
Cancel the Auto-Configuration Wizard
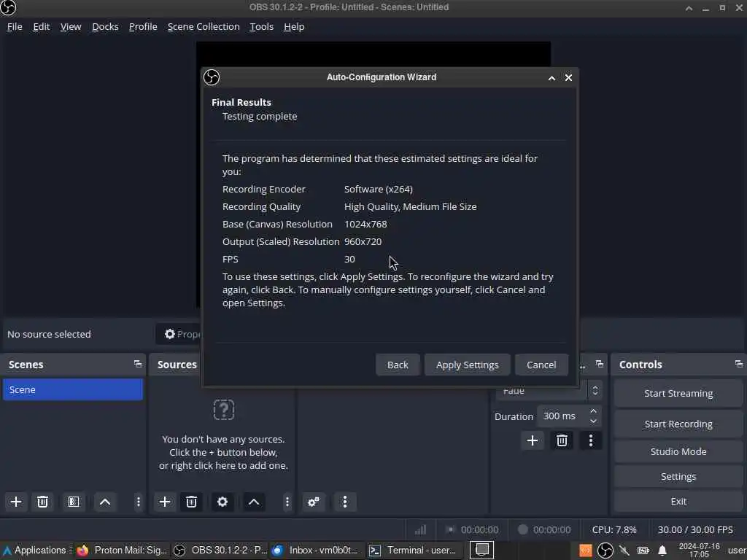click(x=541, y=365)
